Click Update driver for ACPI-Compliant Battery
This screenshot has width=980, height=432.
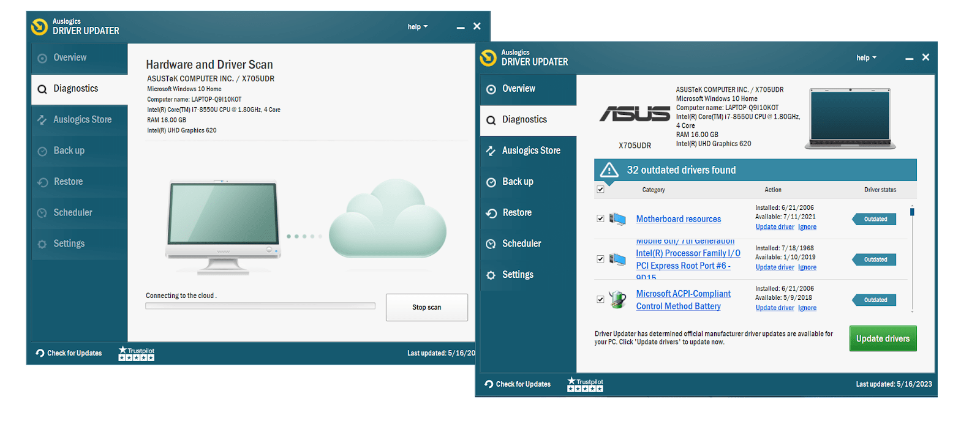[775, 308]
